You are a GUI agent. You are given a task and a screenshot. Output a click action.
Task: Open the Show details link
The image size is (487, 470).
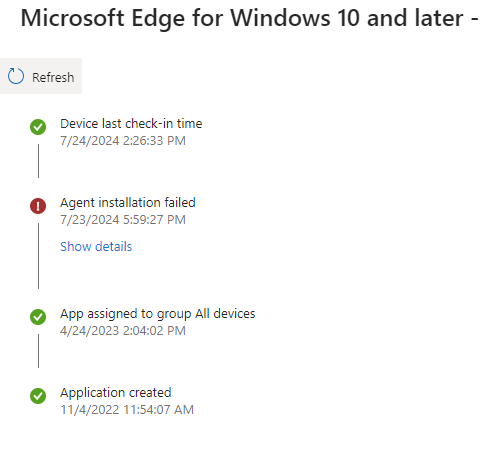click(96, 247)
